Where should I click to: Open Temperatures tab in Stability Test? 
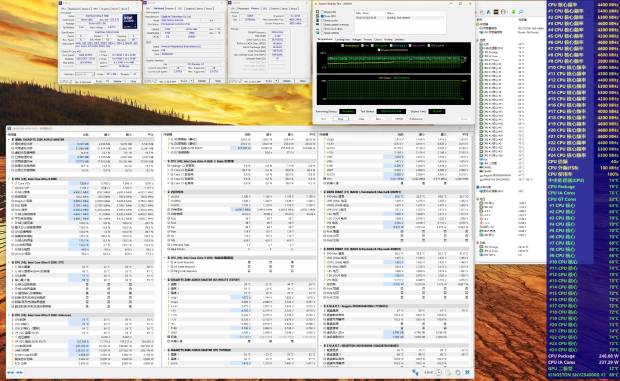tap(325, 39)
